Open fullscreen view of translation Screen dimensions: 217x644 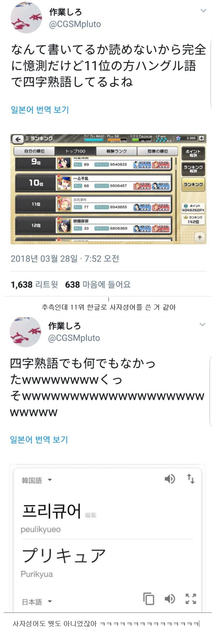191,599
